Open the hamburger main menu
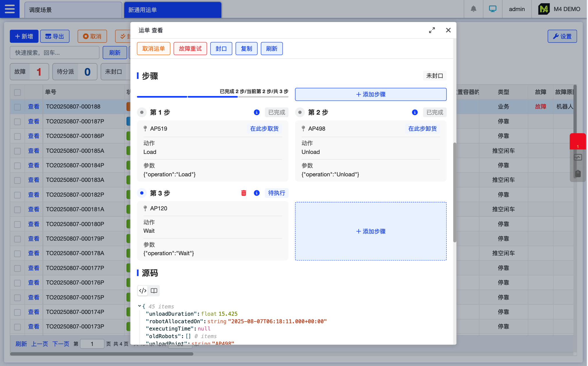The height and width of the screenshot is (366, 588). tap(10, 9)
